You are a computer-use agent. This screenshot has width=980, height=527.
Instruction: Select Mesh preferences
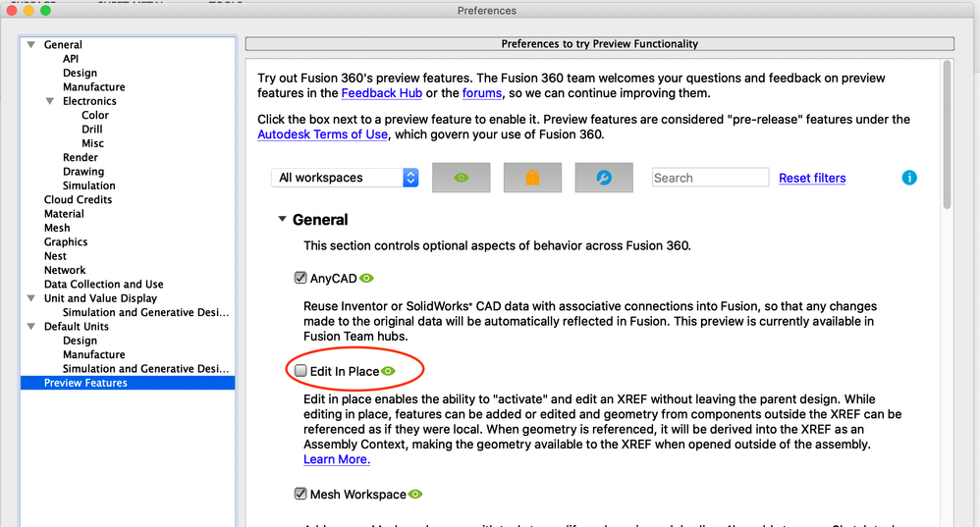57,228
